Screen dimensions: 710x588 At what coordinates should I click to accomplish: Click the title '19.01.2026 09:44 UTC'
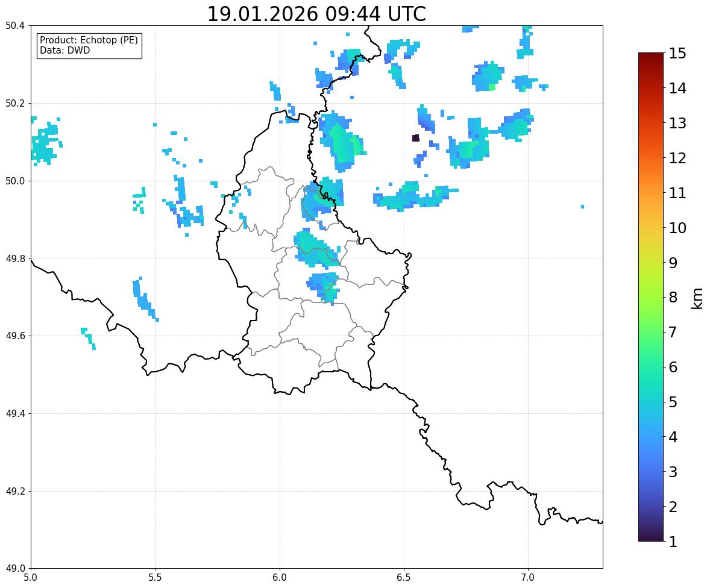tap(316, 14)
